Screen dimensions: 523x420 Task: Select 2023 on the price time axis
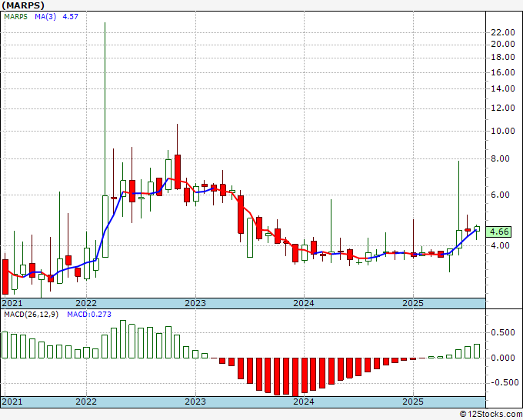tap(195, 303)
